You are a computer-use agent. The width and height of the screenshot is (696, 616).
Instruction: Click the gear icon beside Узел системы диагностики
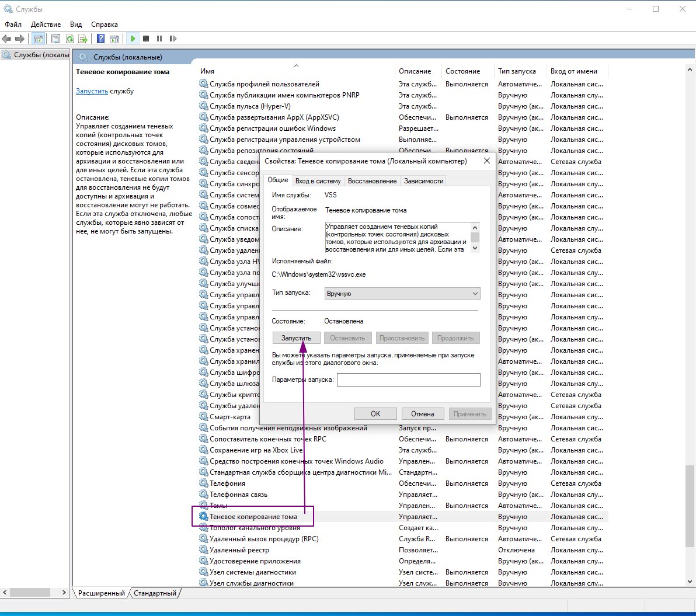(203, 572)
